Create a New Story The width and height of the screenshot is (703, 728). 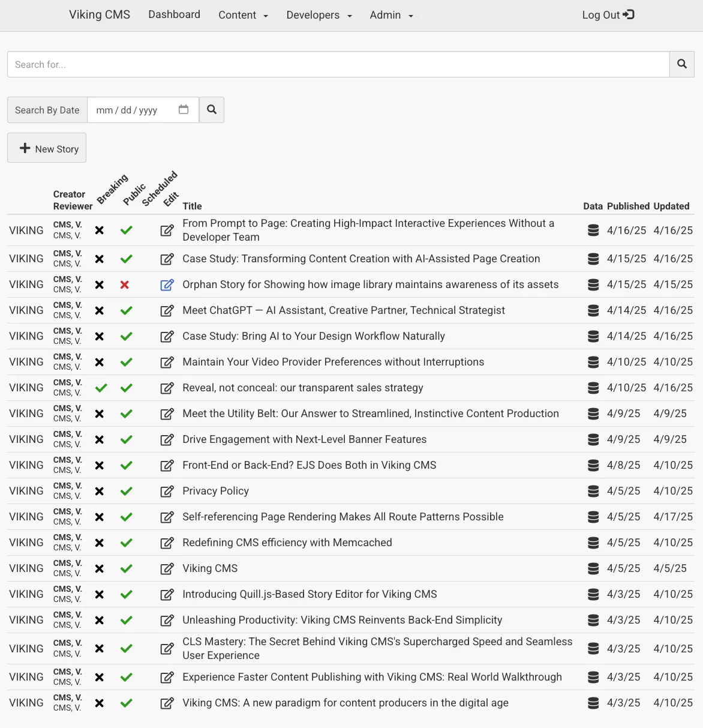(47, 148)
